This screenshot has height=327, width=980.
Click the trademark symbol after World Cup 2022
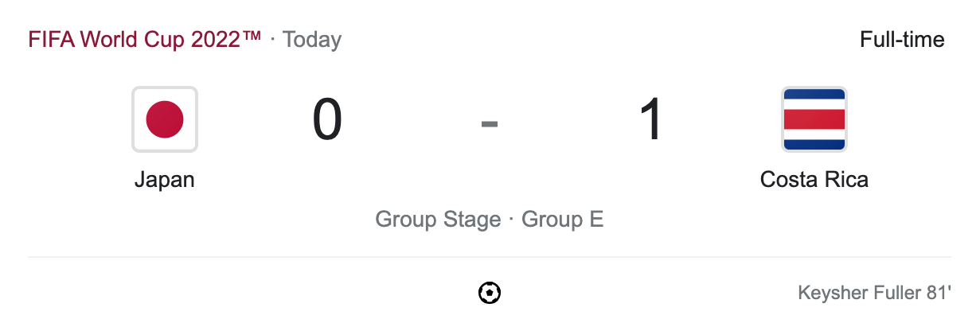pyautogui.click(x=253, y=37)
